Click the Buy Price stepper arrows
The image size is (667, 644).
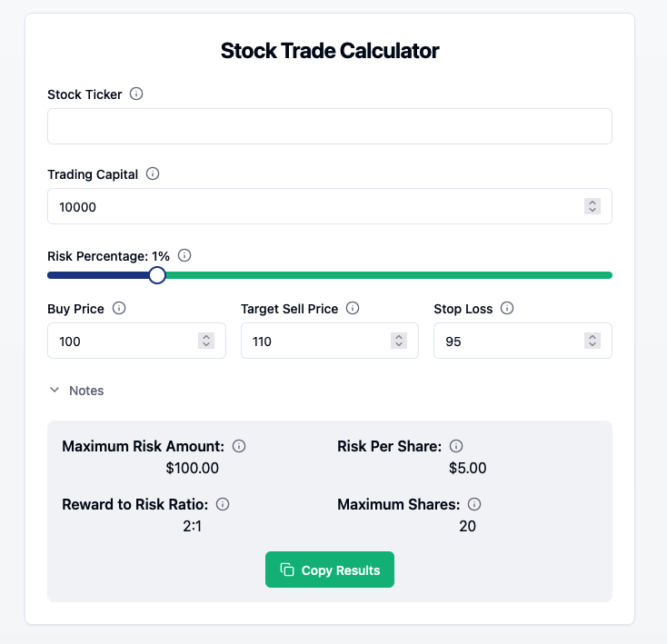(206, 341)
